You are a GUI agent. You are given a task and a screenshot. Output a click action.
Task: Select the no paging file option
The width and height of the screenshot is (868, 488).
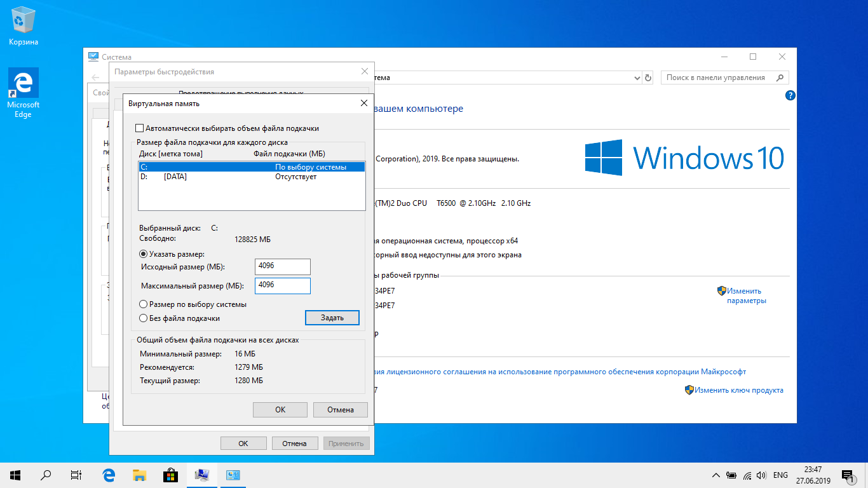coord(144,318)
